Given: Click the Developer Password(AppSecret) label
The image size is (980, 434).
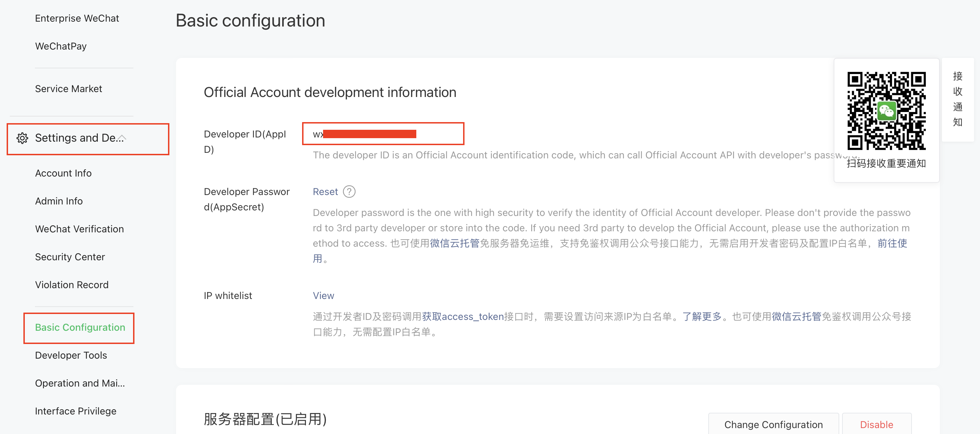Looking at the screenshot, I should [x=247, y=199].
